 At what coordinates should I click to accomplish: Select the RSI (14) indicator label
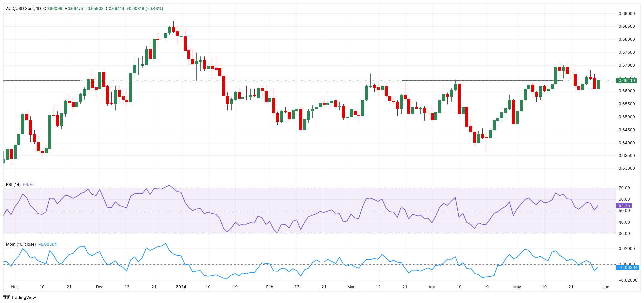click(13, 185)
